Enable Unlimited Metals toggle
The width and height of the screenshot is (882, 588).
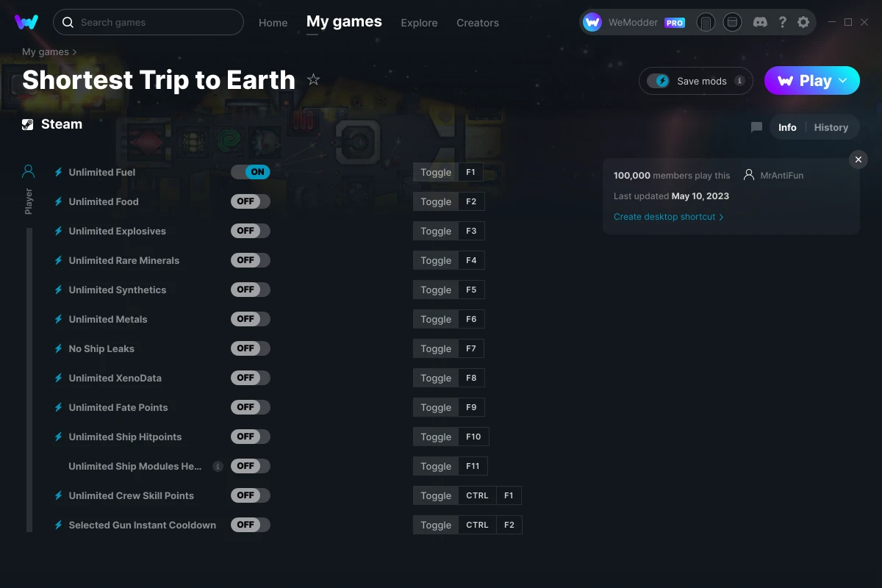coord(251,319)
